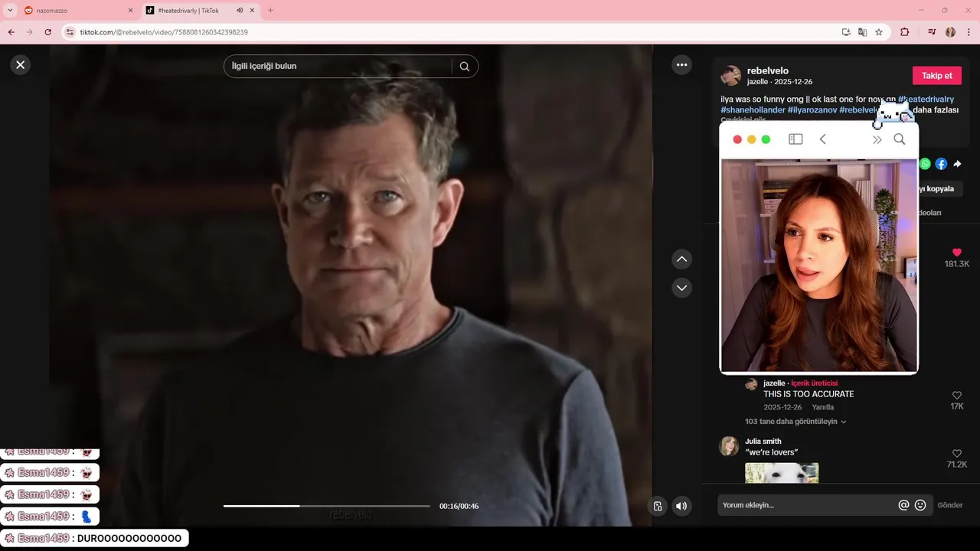The height and width of the screenshot is (551, 980).
Task: Open the tab search dropdown
Action: coord(10,11)
